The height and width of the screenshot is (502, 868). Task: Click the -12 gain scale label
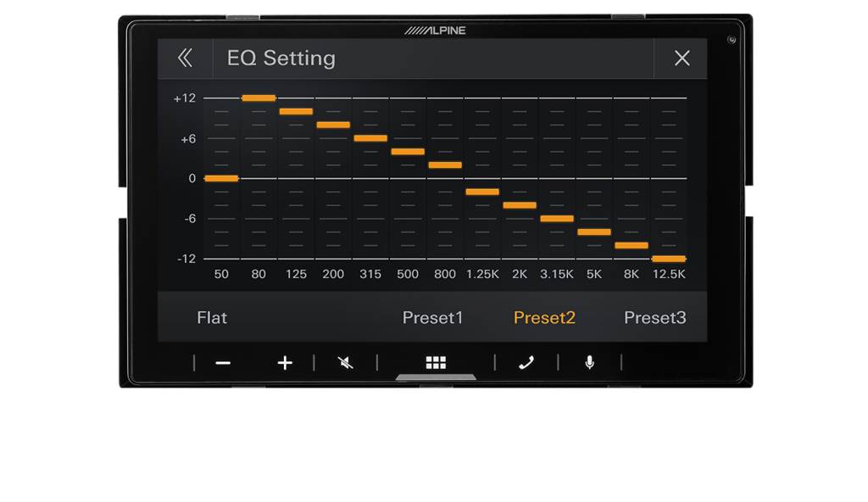click(186, 259)
